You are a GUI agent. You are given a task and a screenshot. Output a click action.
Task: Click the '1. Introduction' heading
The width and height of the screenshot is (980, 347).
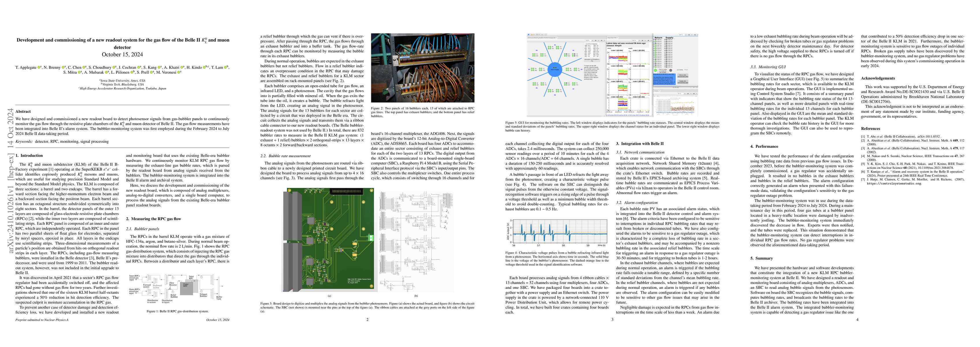(x=29, y=155)
